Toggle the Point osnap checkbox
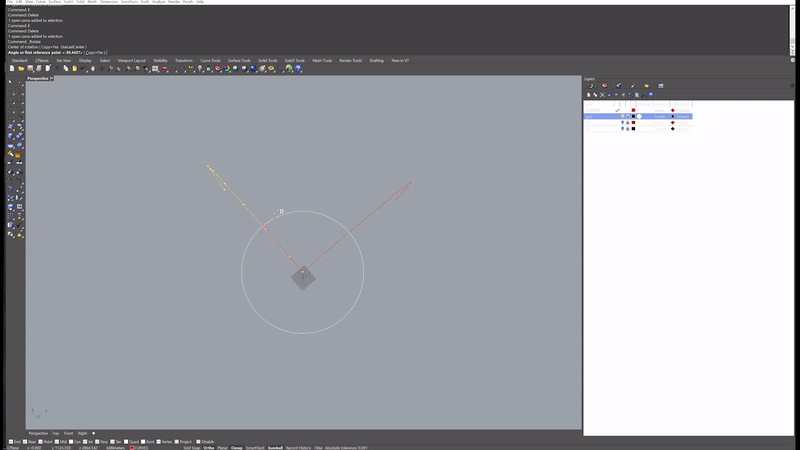Viewport: 800px width, 450px height. (x=41, y=442)
